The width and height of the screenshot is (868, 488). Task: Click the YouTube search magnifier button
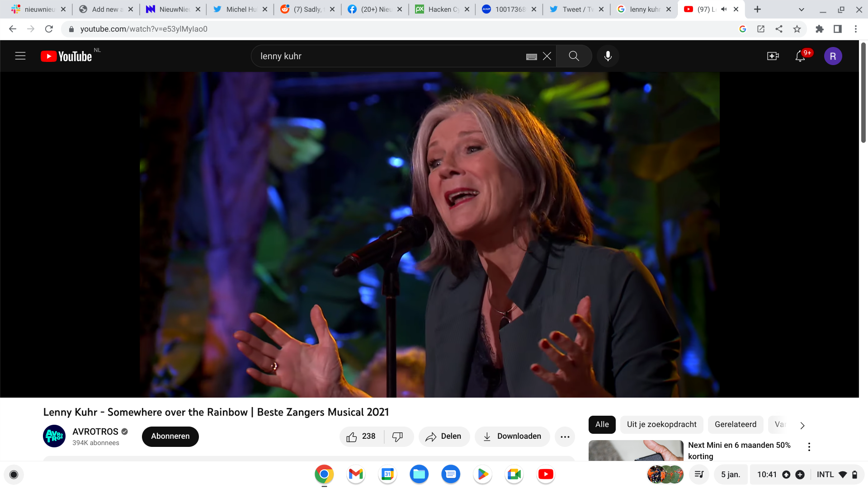574,56
